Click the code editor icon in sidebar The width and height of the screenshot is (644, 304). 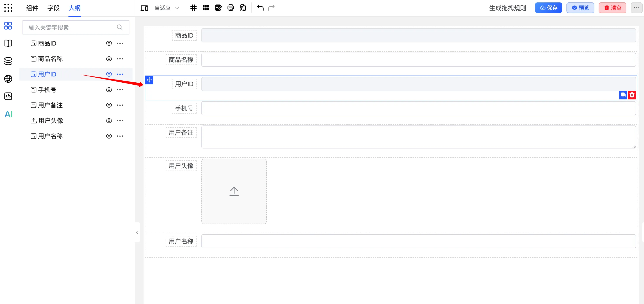point(8,96)
